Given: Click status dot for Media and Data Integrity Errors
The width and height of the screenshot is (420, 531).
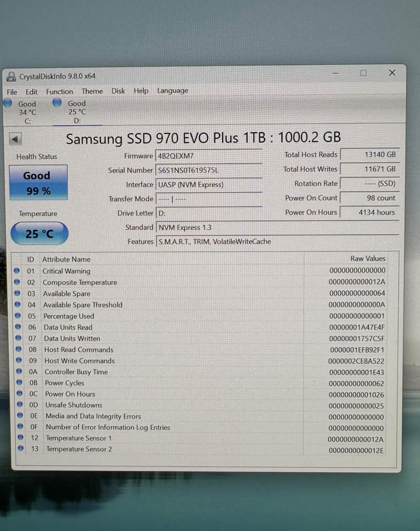Looking at the screenshot, I should point(20,415).
